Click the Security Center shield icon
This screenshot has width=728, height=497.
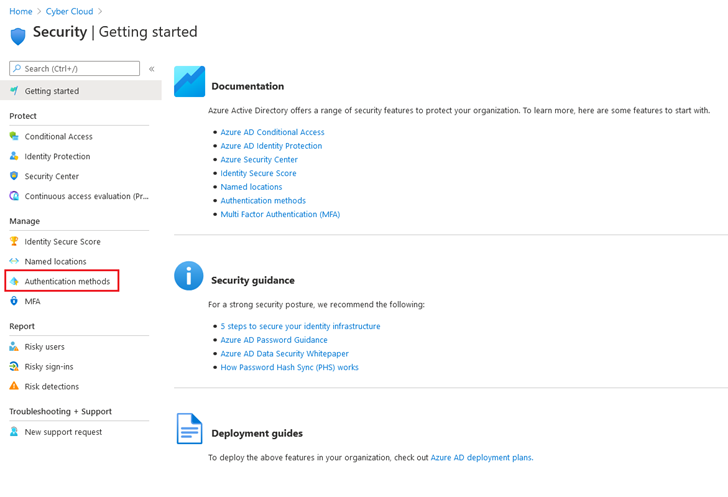pos(14,176)
